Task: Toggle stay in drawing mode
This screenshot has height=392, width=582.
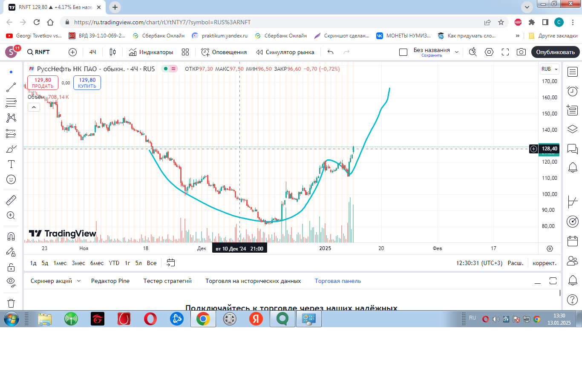Action: 11,252
